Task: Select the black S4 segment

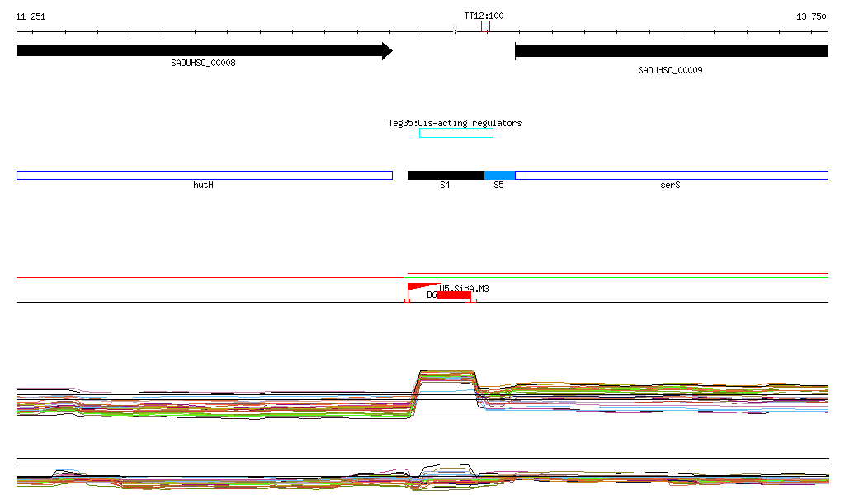Action: point(446,175)
